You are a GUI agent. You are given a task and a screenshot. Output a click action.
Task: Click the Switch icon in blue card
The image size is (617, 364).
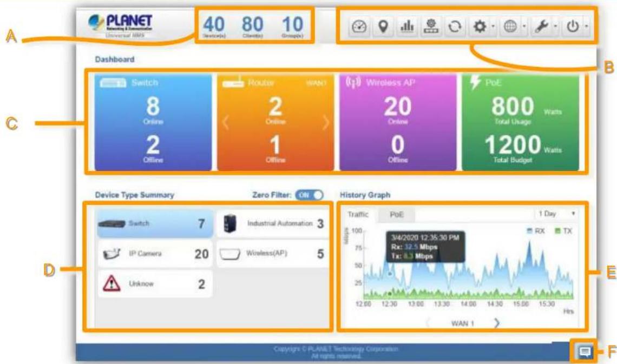tap(113, 83)
